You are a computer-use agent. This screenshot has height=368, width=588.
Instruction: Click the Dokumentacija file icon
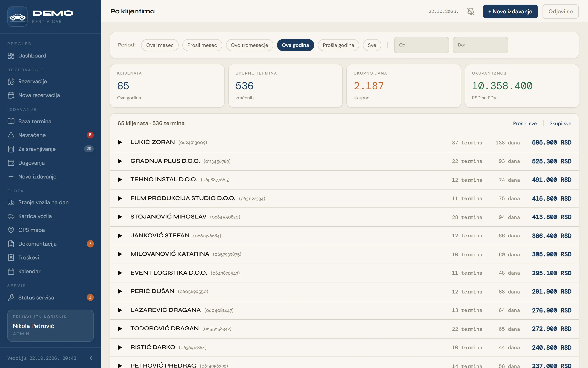11,244
